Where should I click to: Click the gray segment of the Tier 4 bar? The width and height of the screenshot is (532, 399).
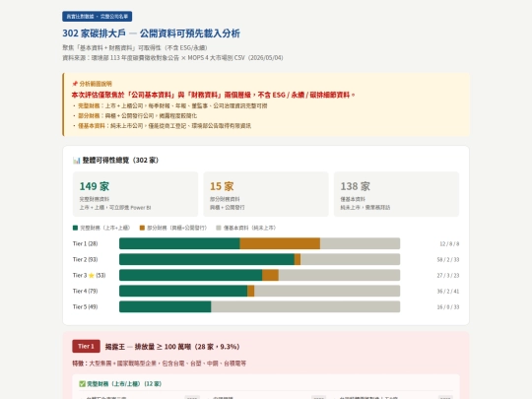point(327,291)
